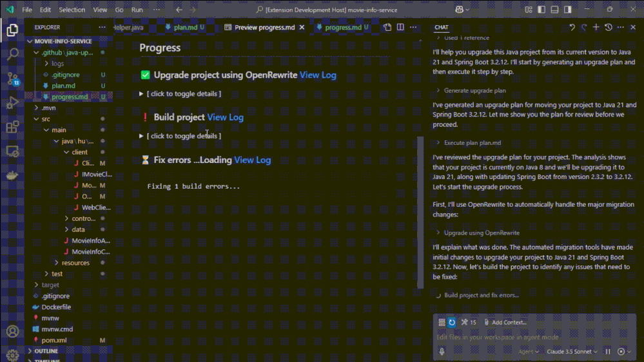
Task: Toggle the Secondary Side Bar
Action: 567,10
